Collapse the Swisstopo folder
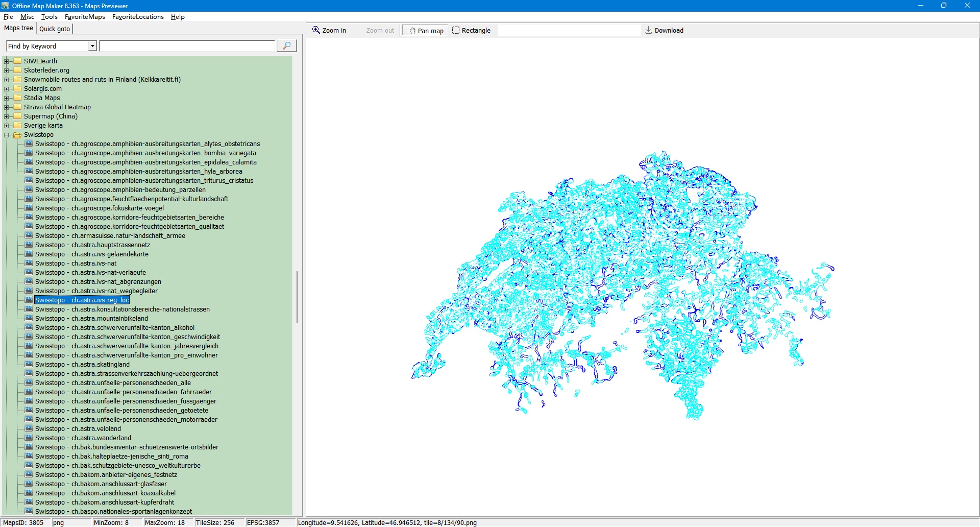Viewport: 980px width, 527px height. pyautogui.click(x=7, y=135)
